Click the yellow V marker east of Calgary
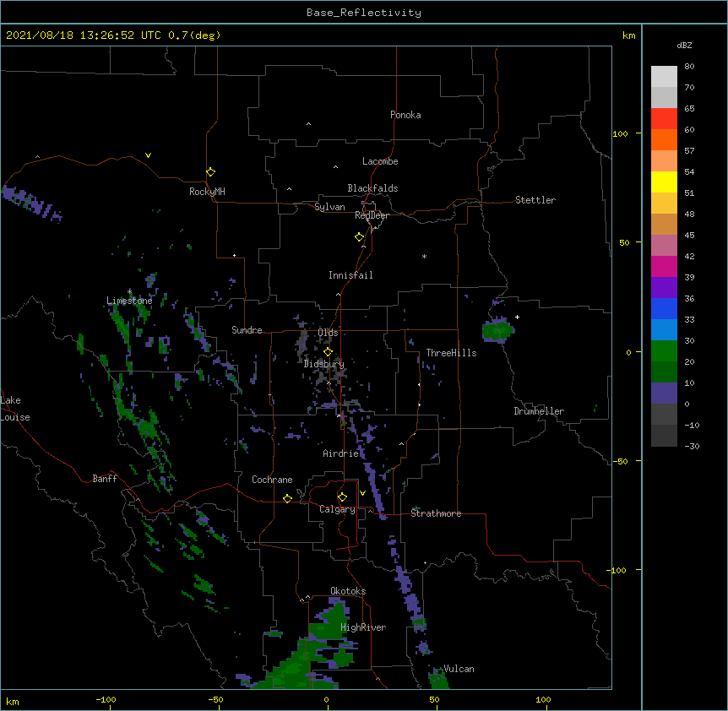 [x=362, y=493]
